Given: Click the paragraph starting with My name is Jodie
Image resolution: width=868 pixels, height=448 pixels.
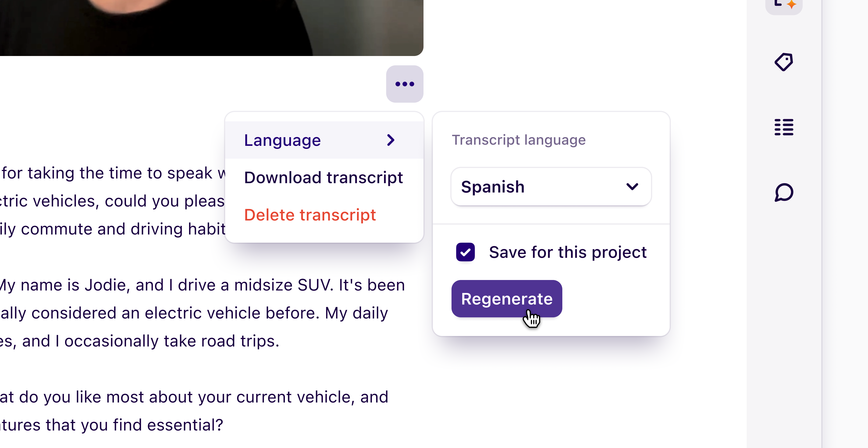Looking at the screenshot, I should coord(202,285).
